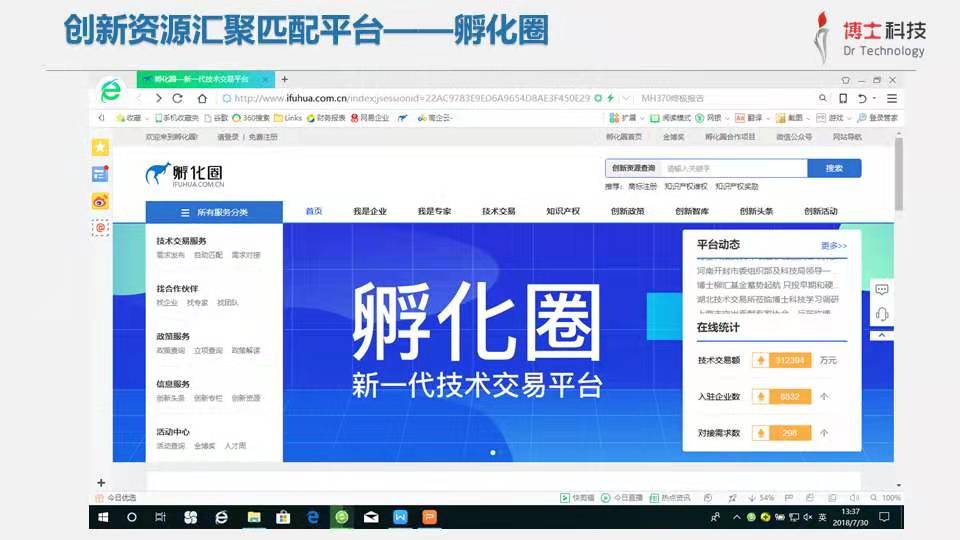Select the 创新头条 navigation tab

pos(756,211)
